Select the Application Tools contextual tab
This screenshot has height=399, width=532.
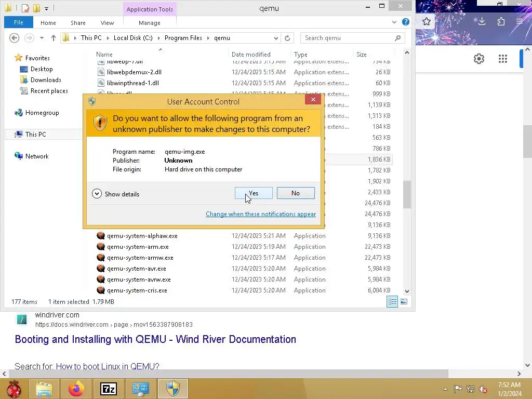(150, 9)
